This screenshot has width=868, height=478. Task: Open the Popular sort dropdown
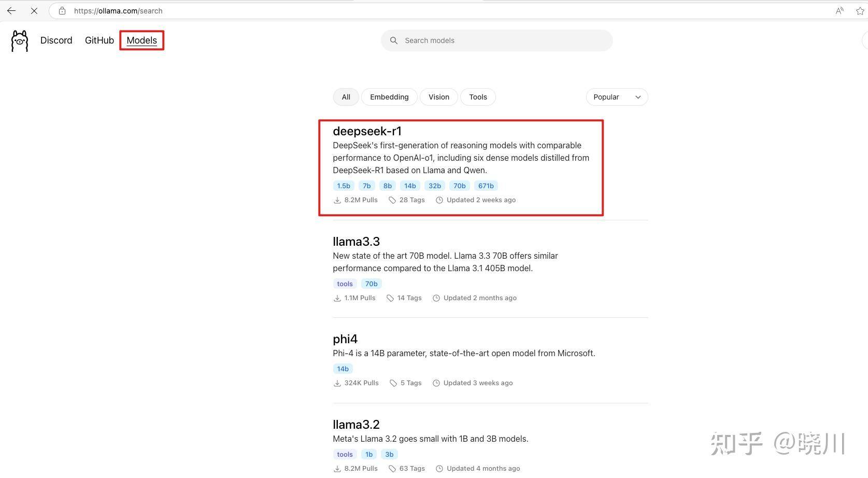(x=617, y=97)
